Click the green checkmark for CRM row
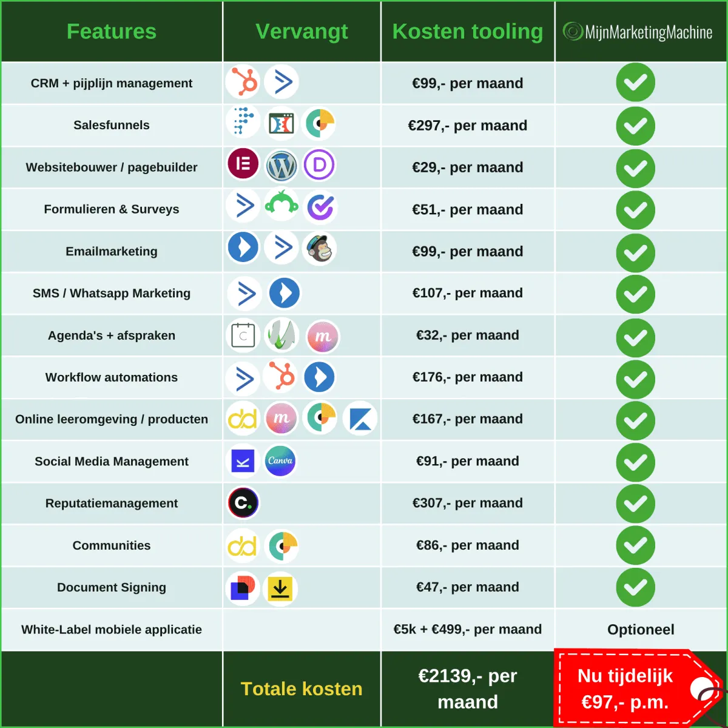Image resolution: width=728 pixels, height=728 pixels. (x=636, y=82)
